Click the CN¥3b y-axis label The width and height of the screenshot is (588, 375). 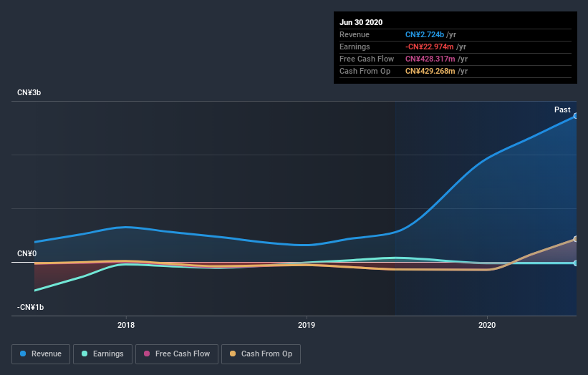pos(29,92)
